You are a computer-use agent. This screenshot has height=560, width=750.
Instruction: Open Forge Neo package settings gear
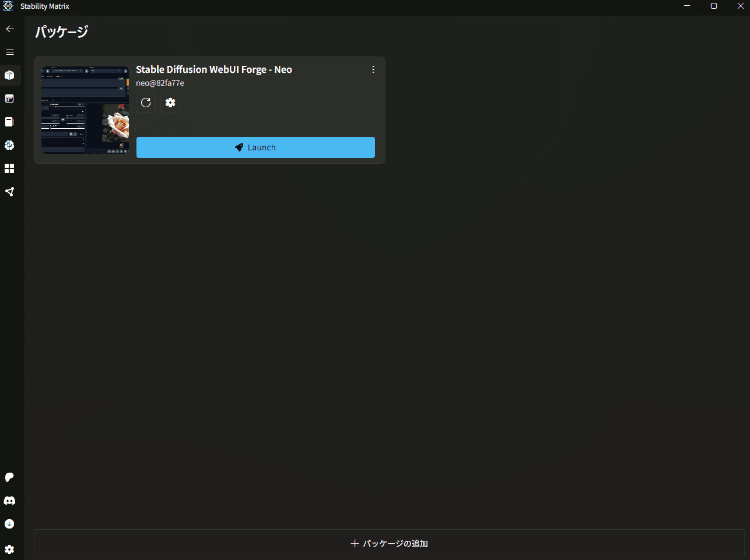pyautogui.click(x=170, y=103)
